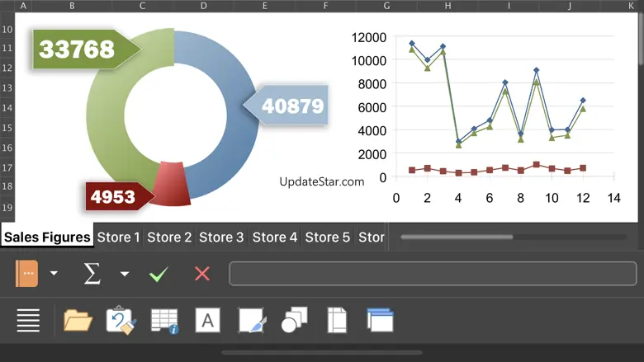Click the page layout icon
This screenshot has height=362, width=644.
(x=337, y=320)
